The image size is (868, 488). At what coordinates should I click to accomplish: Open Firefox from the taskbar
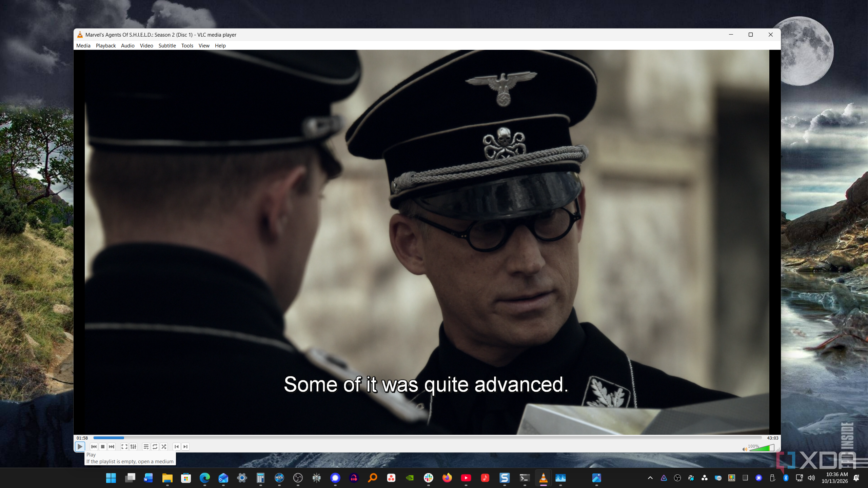(x=447, y=478)
